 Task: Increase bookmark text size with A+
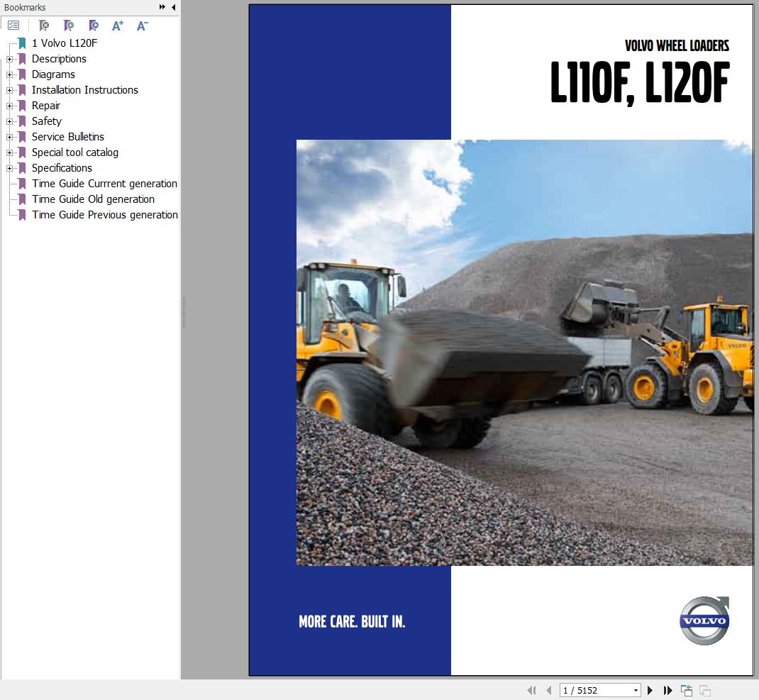118,26
